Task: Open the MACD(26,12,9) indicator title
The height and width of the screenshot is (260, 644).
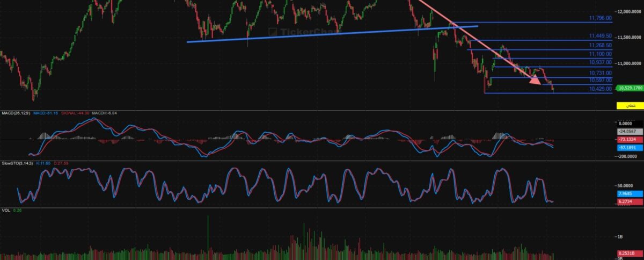Action: point(14,113)
